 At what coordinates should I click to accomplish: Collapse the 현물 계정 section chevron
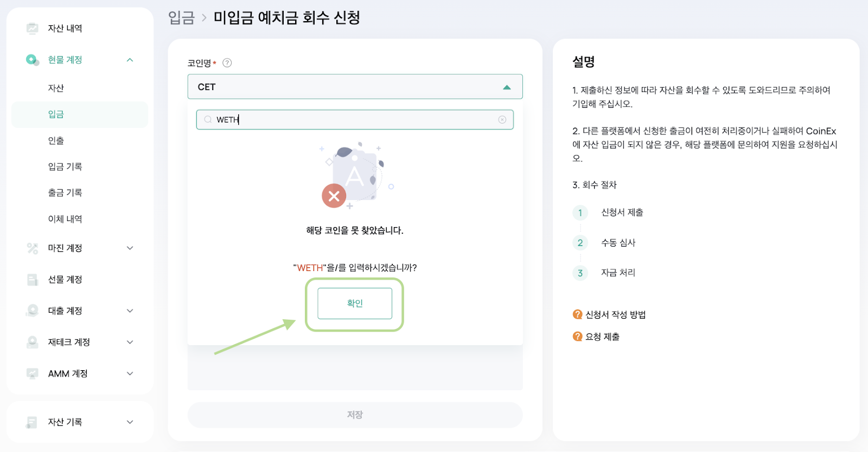pos(130,60)
